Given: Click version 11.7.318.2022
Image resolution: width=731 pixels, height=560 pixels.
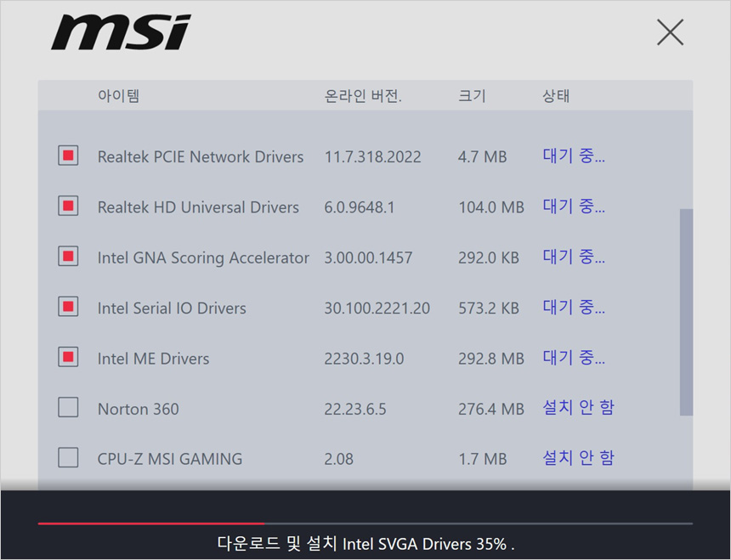Looking at the screenshot, I should point(372,156).
